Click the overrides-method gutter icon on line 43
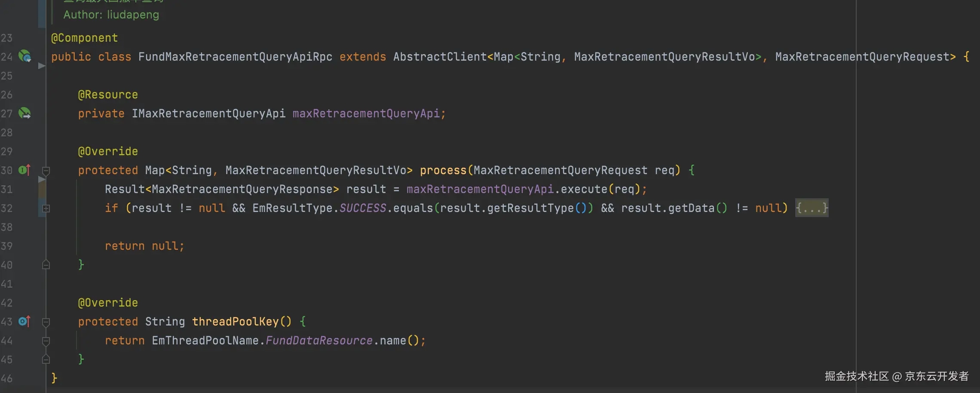This screenshot has height=393, width=980. 24,321
